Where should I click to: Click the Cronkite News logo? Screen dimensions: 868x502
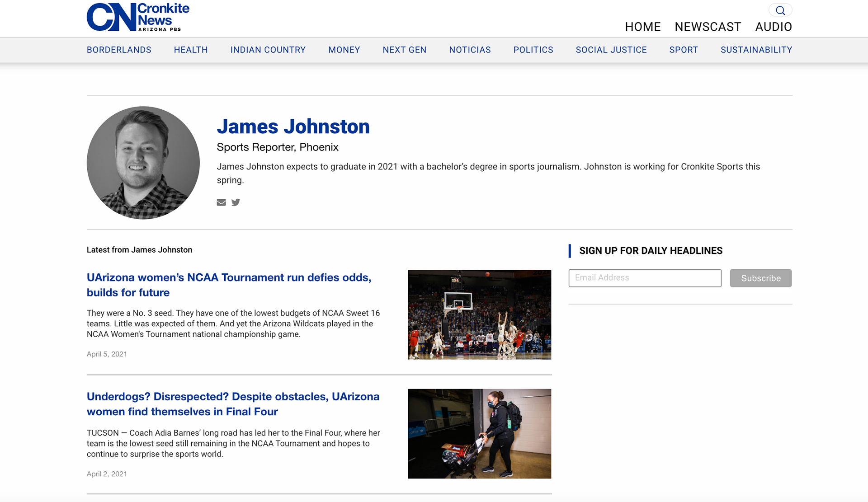coord(138,17)
